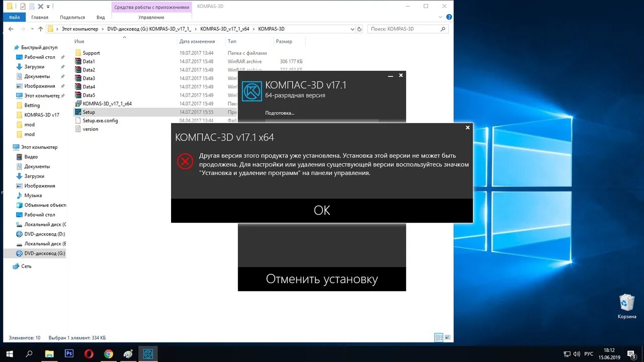Image resolution: width=644 pixels, height=362 pixels.
Task: Open Загрузки under quick access
Action: [x=34, y=66]
